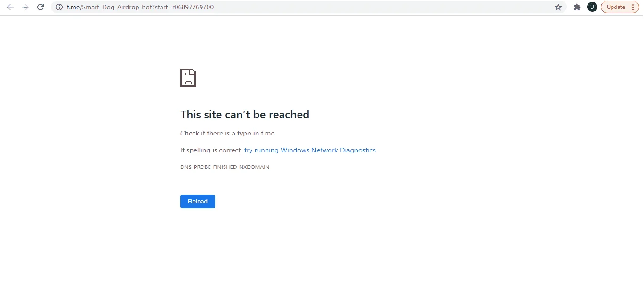
Task: Click the Update button in Chrome toolbar
Action: [x=616, y=7]
